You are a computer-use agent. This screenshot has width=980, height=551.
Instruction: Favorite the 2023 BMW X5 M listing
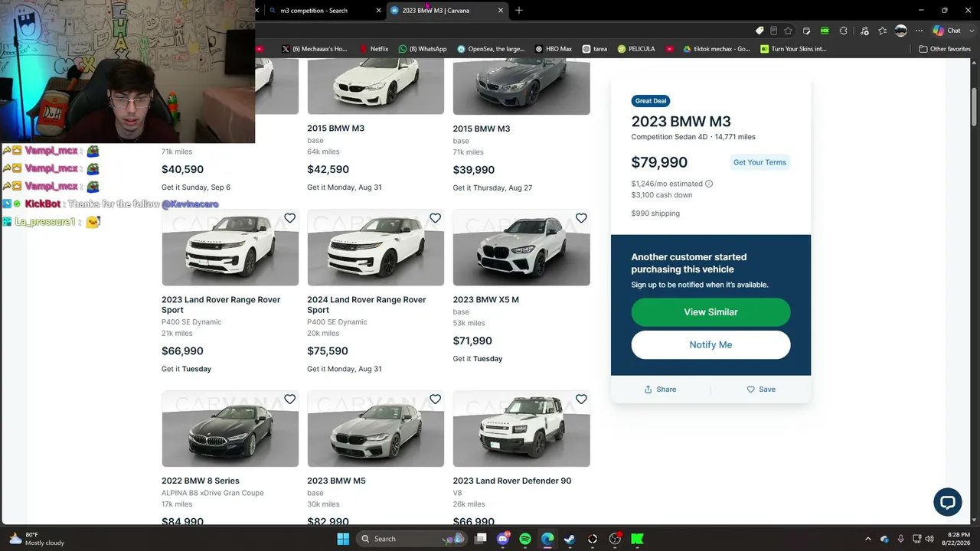click(x=581, y=218)
